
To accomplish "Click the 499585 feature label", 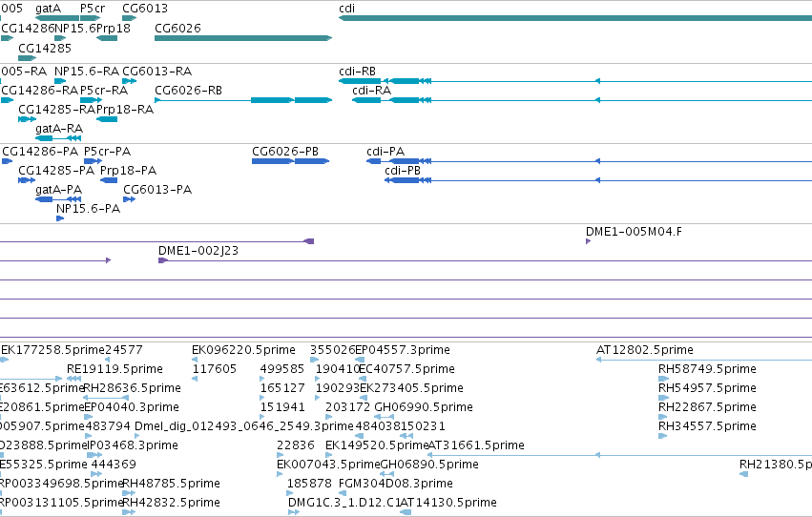I will click(282, 369).
